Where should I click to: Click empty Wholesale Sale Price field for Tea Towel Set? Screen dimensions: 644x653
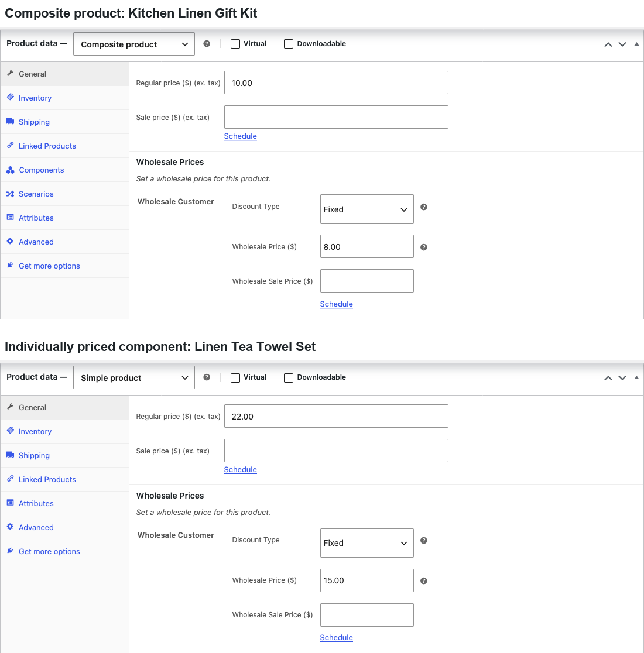pyautogui.click(x=367, y=615)
